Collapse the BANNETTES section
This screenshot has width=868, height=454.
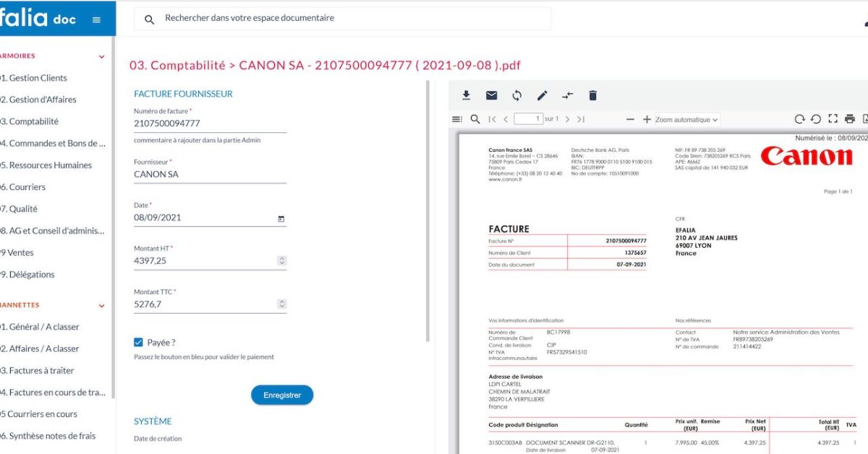coord(101,305)
